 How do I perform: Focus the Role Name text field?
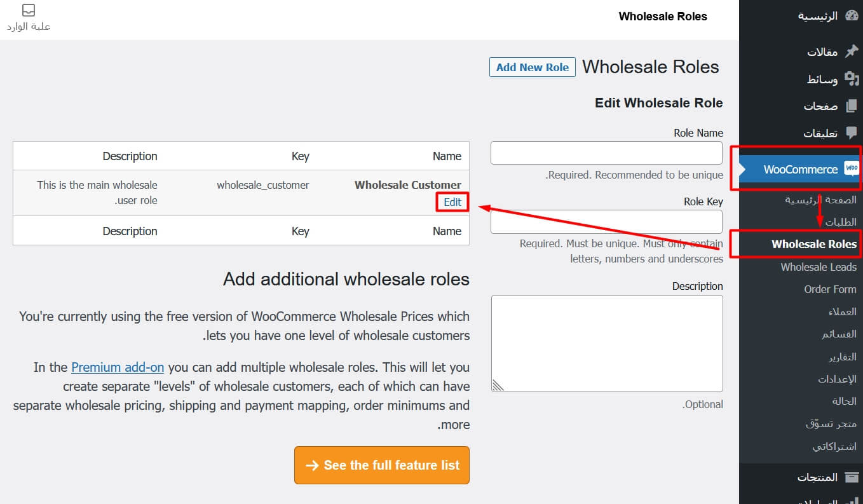607,153
